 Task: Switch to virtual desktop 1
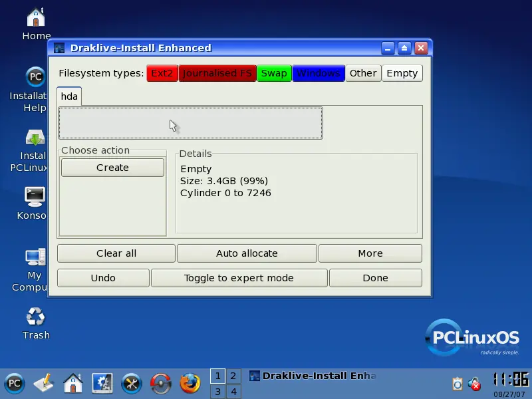[217, 376]
